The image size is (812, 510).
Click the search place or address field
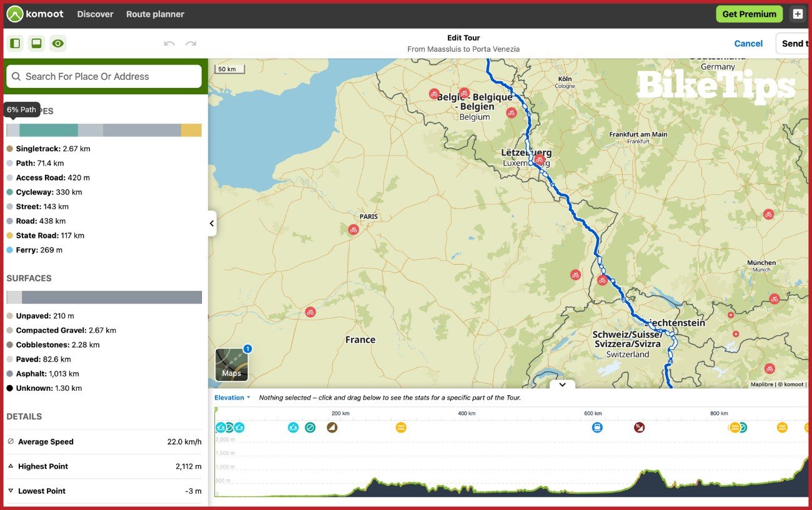coord(104,76)
